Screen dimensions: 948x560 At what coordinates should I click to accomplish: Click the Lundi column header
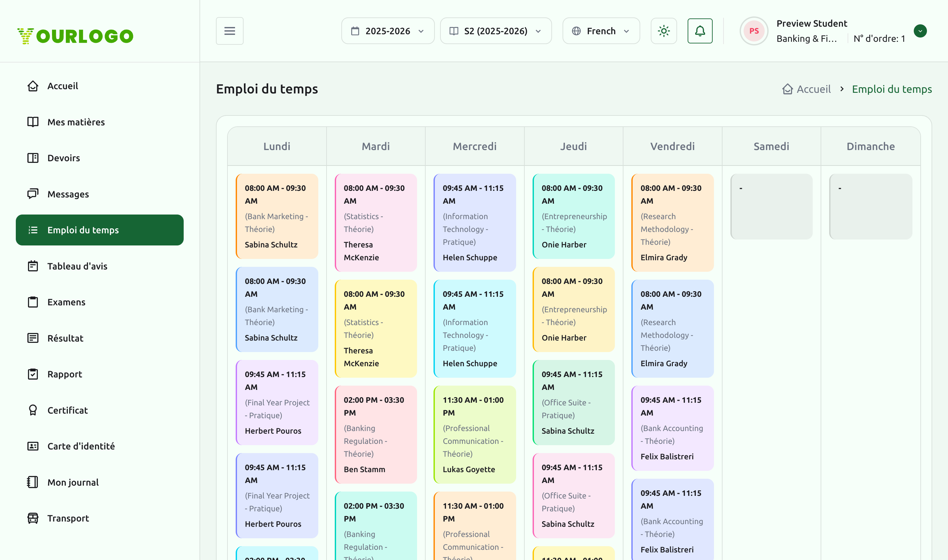pyautogui.click(x=277, y=146)
